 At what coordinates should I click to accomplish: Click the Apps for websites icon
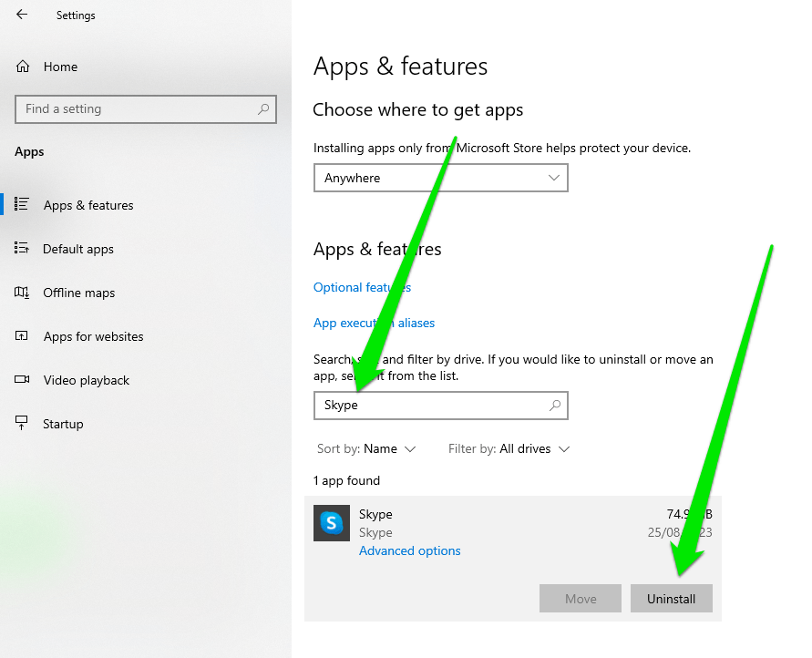[x=21, y=336]
